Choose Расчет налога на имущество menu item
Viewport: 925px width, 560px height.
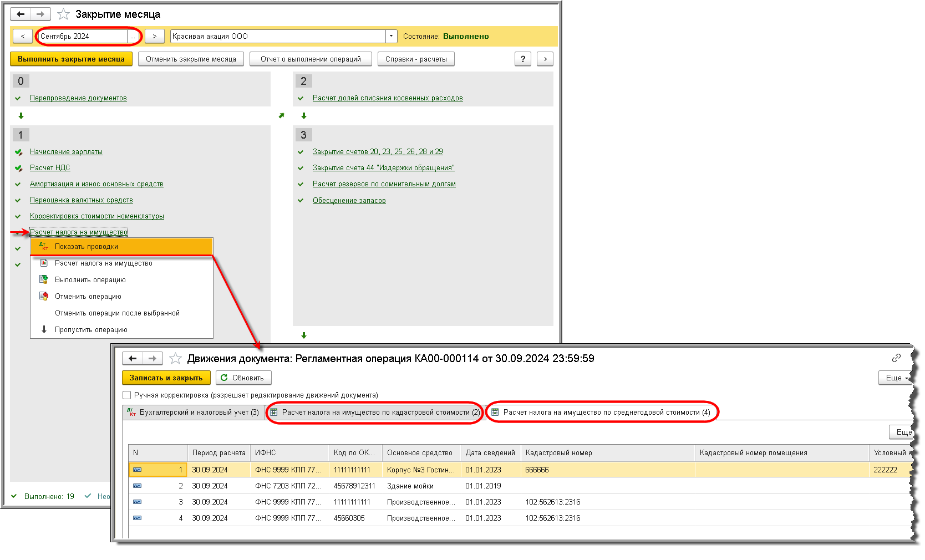coord(121,263)
